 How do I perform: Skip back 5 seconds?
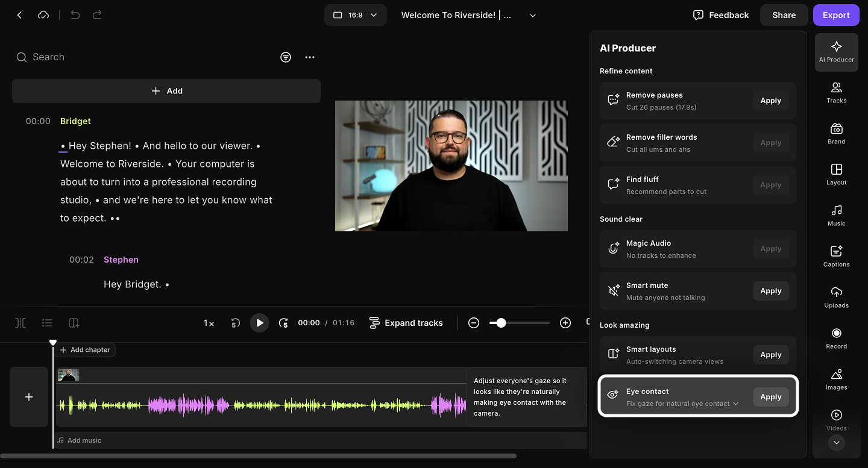coord(236,323)
